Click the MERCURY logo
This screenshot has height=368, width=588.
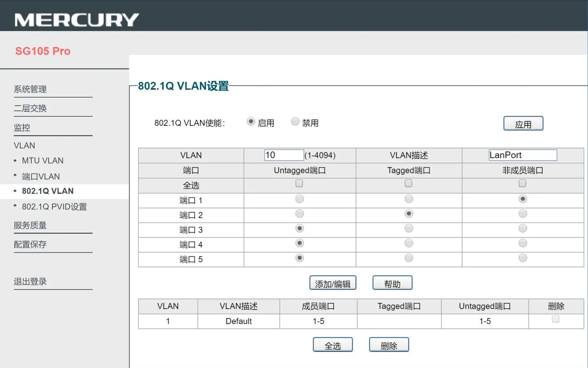click(77, 20)
